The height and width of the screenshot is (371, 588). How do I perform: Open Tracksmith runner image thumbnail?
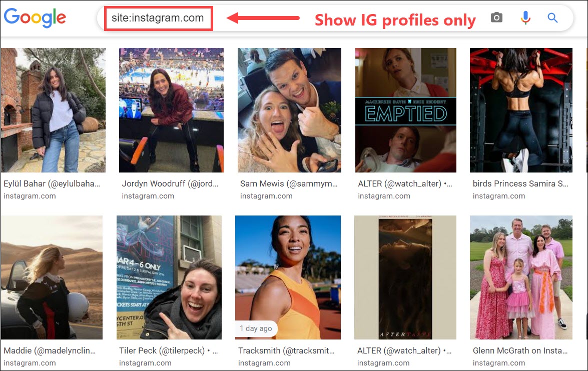[288, 277]
